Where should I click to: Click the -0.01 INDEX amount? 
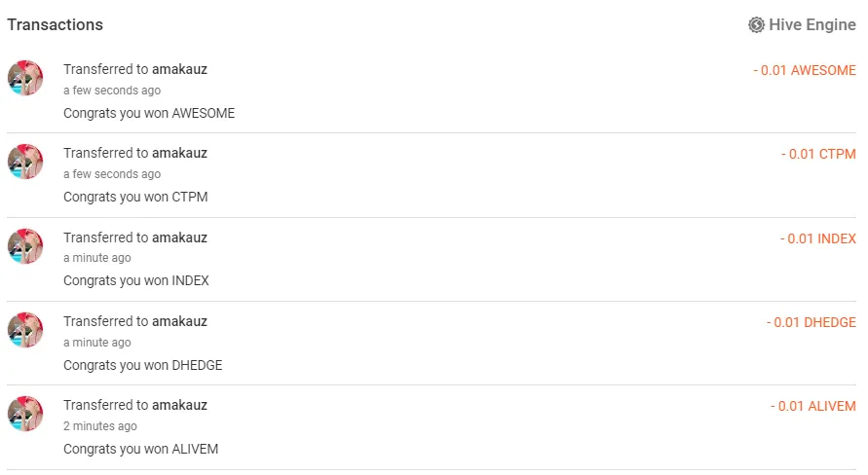point(817,239)
